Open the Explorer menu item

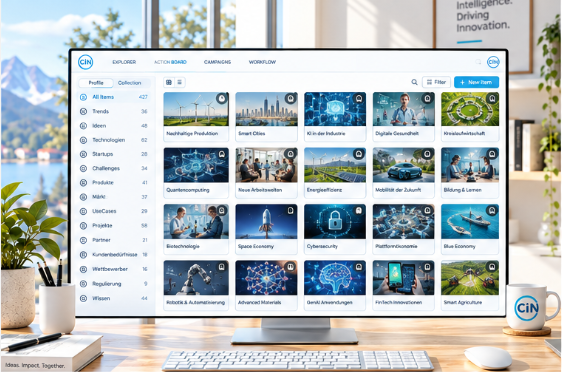coord(124,62)
